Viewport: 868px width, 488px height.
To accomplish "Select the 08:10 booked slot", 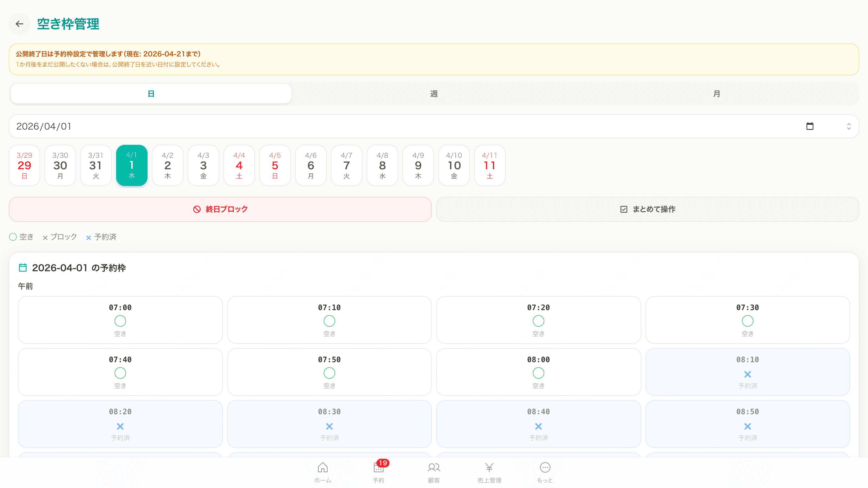I will pyautogui.click(x=747, y=372).
